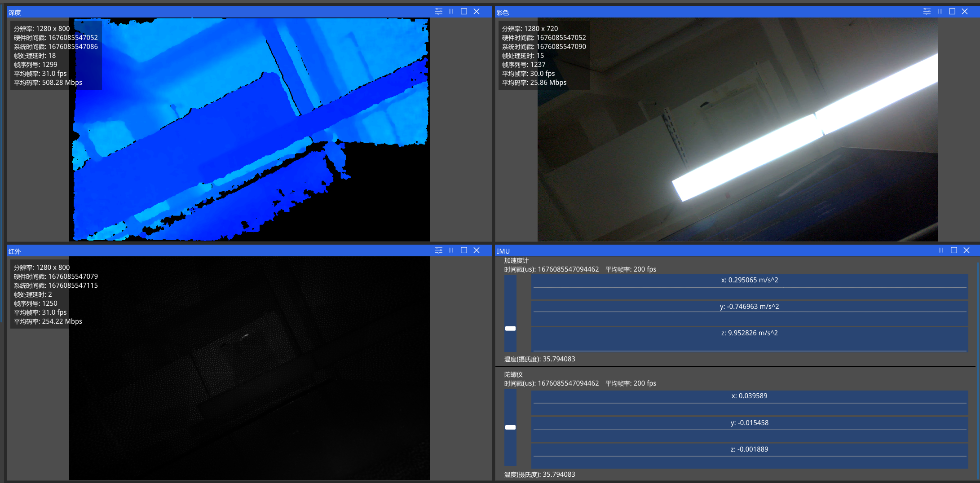Click the gyroscope vertical slider handle
The width and height of the screenshot is (980, 483).
(x=510, y=427)
